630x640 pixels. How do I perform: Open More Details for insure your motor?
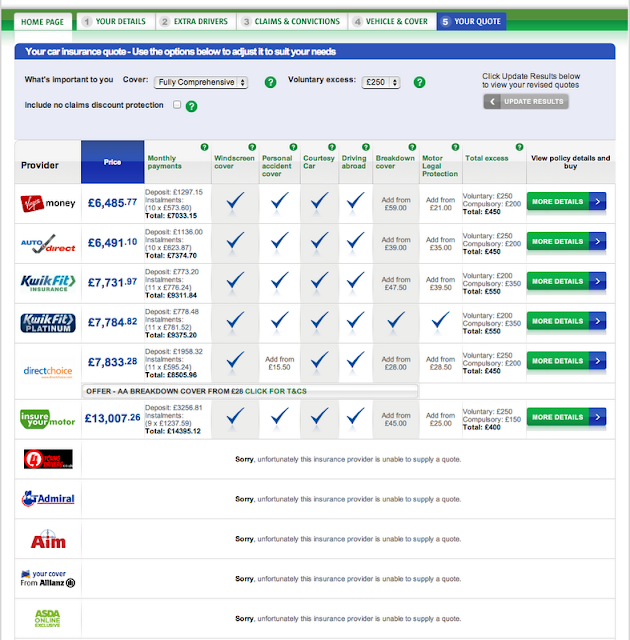566,417
